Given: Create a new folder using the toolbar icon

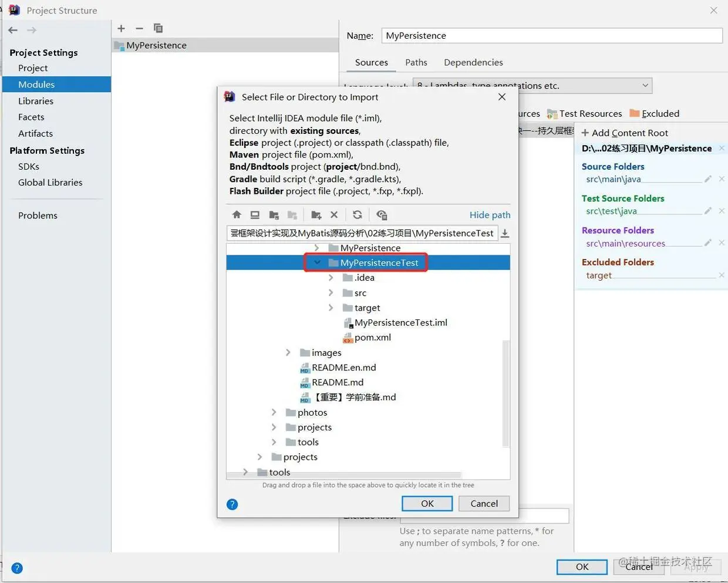Looking at the screenshot, I should (316, 215).
